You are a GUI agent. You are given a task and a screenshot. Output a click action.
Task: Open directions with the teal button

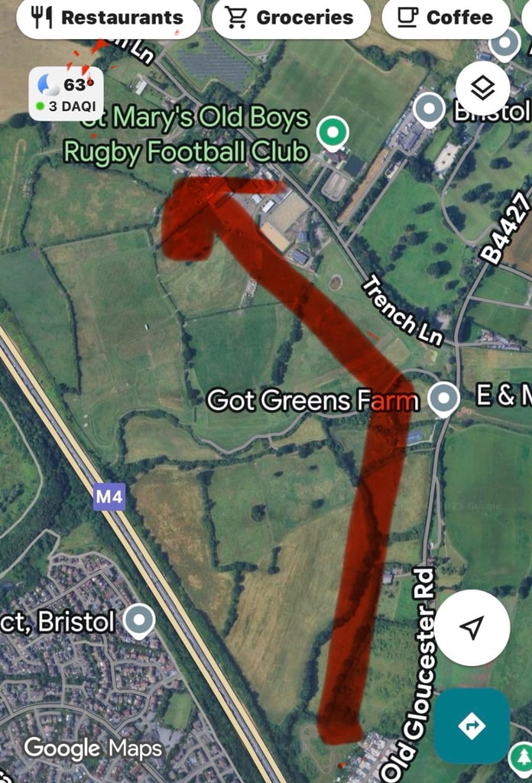(472, 725)
